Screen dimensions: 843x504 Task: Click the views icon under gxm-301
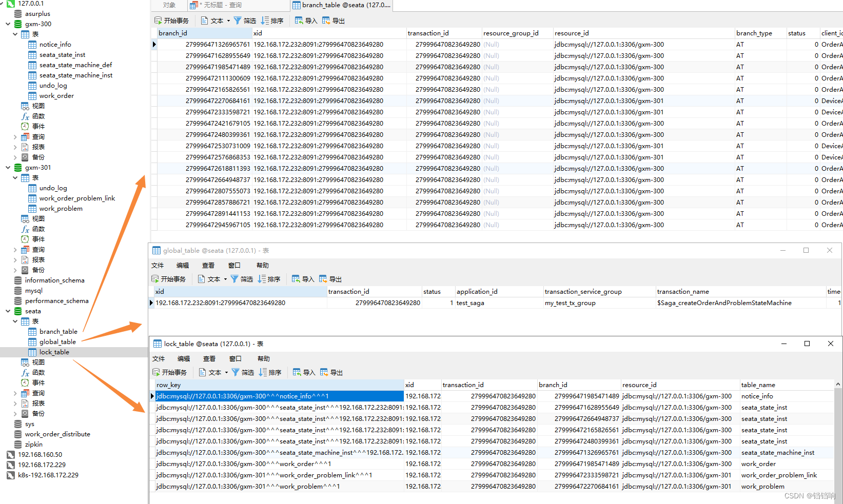(x=25, y=219)
